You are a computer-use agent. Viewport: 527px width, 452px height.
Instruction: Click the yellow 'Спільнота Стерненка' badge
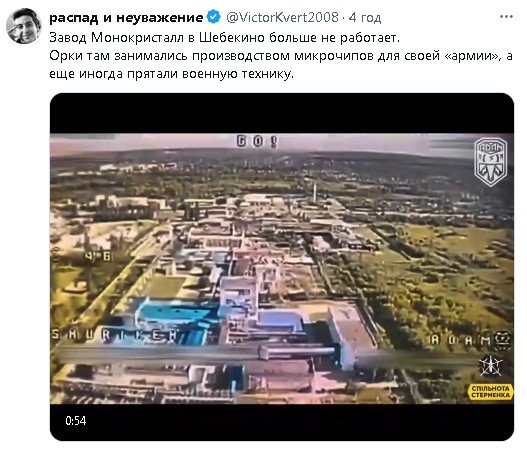[x=490, y=392]
